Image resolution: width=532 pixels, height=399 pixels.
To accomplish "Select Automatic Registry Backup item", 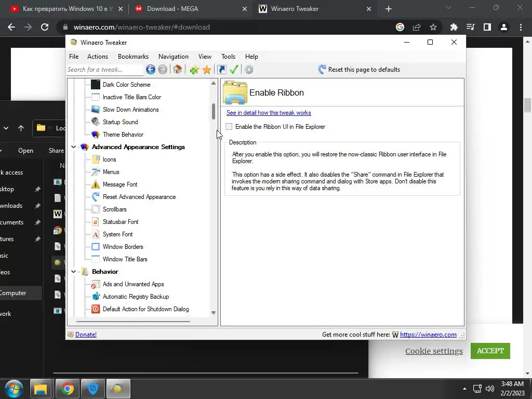I will pyautogui.click(x=136, y=297).
